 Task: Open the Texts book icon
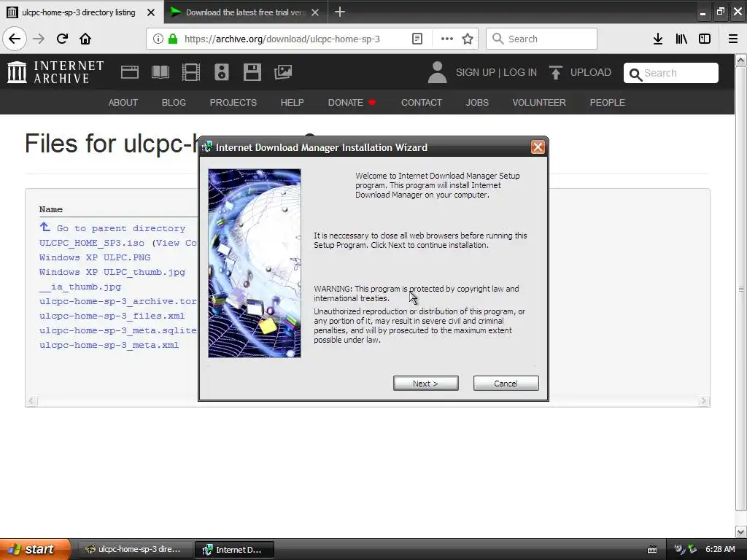tap(160, 72)
